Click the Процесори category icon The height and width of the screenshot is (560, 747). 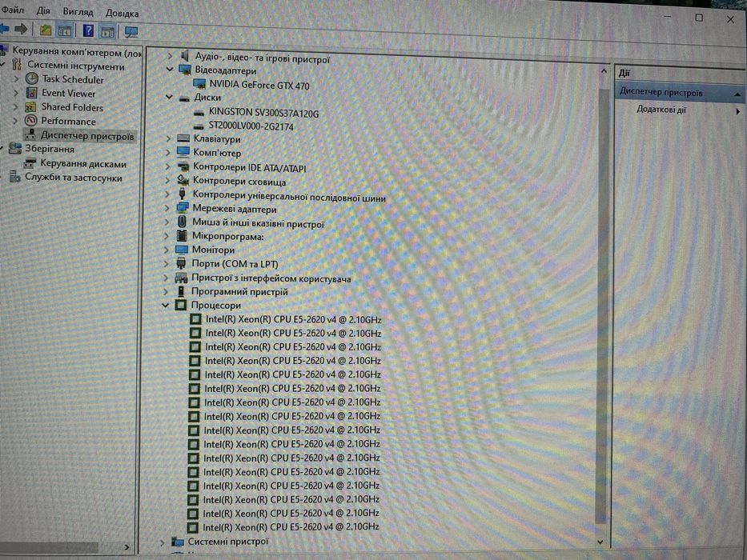(181, 306)
